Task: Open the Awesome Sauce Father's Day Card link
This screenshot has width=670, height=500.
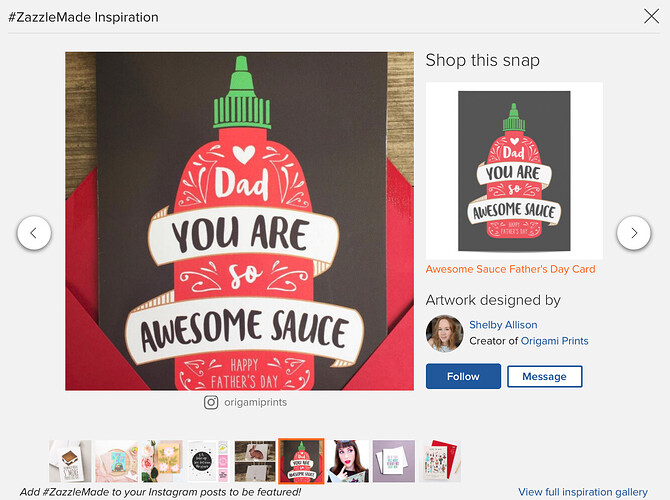Action: pyautogui.click(x=510, y=269)
